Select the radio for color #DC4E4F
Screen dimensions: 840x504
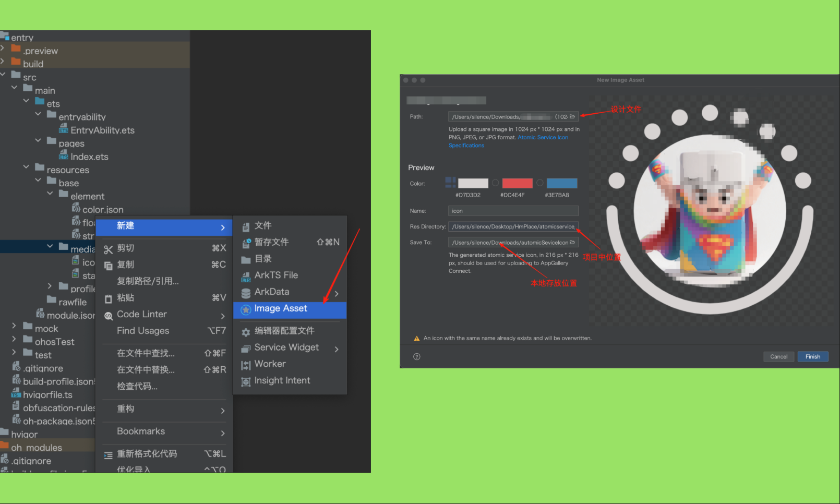[x=495, y=183]
